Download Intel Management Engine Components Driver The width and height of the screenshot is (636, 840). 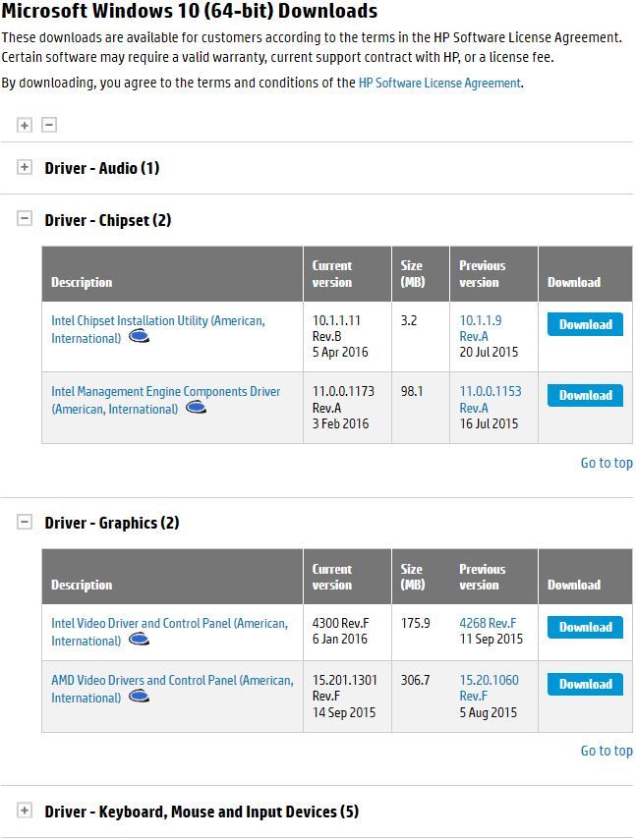[x=585, y=395]
